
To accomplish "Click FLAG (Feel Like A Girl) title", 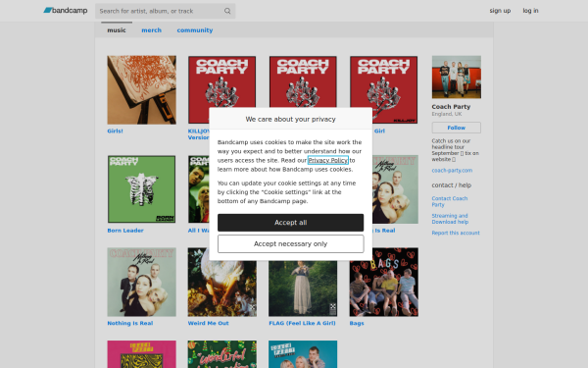I will point(302,323).
